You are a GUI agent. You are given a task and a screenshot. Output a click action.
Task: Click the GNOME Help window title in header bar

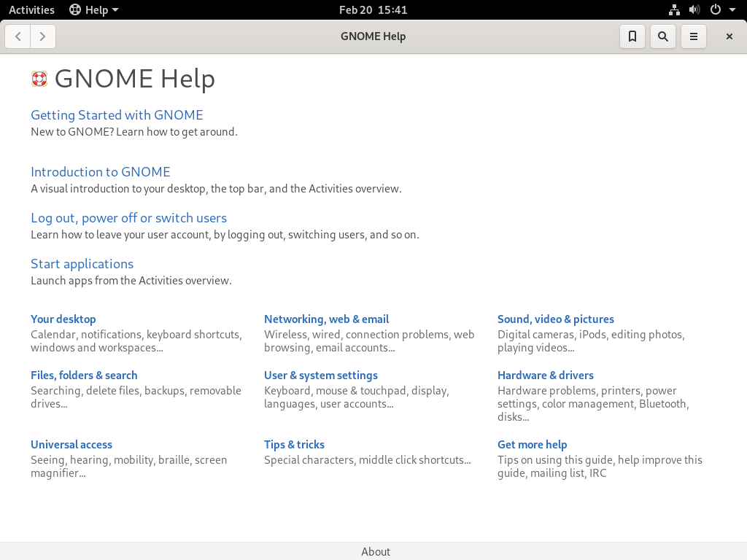(373, 36)
